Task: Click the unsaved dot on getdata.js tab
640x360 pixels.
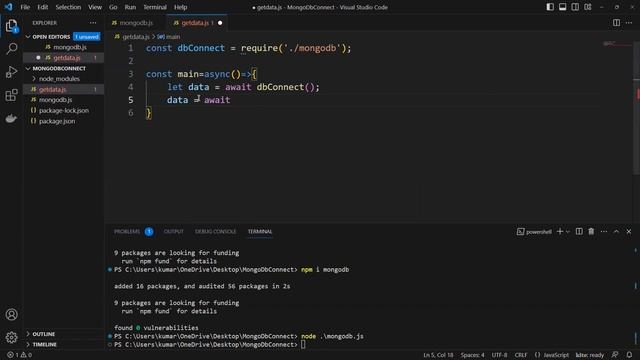Action: 220,23
